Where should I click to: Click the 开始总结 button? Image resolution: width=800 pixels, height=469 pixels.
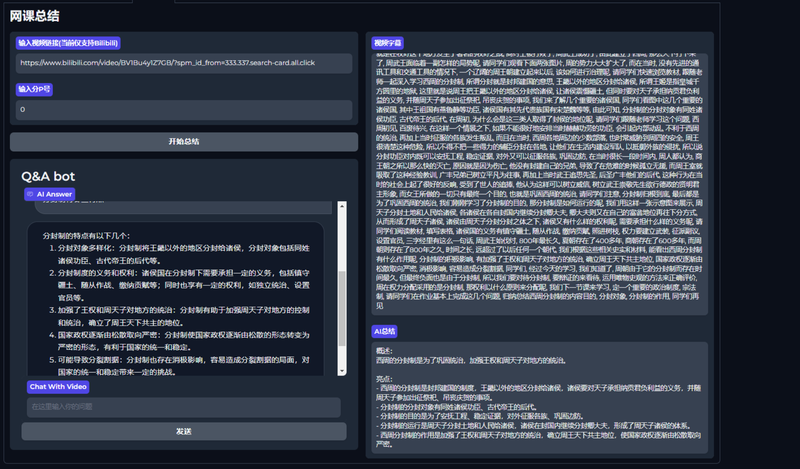tap(184, 142)
